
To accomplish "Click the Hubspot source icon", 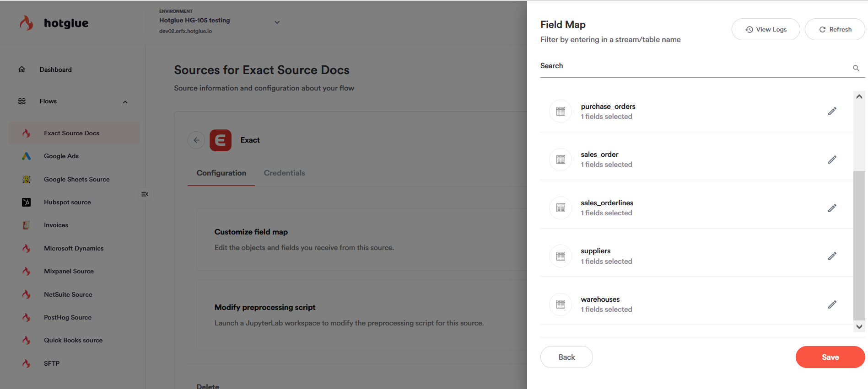I will coord(26,202).
